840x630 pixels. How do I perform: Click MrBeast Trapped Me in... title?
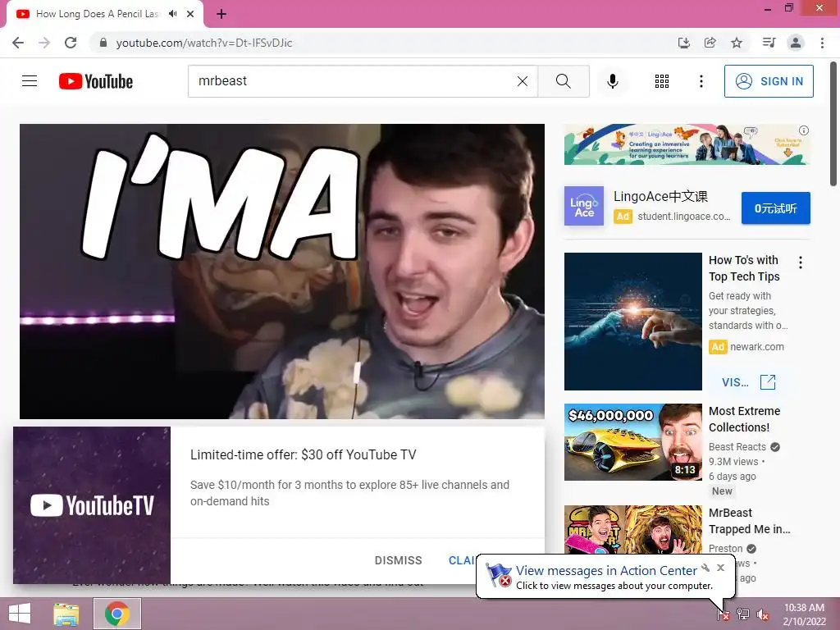pos(750,521)
